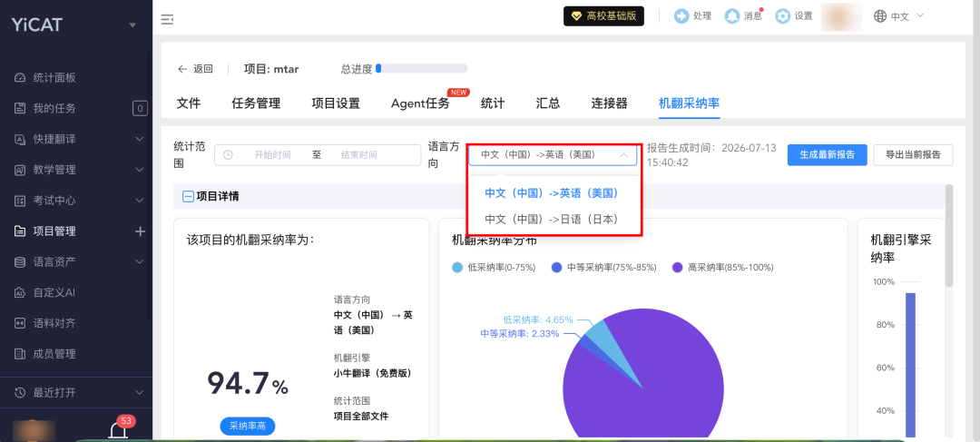Image resolution: width=980 pixels, height=442 pixels.
Task: Click the 高校基础版 plan badge
Action: point(603,16)
